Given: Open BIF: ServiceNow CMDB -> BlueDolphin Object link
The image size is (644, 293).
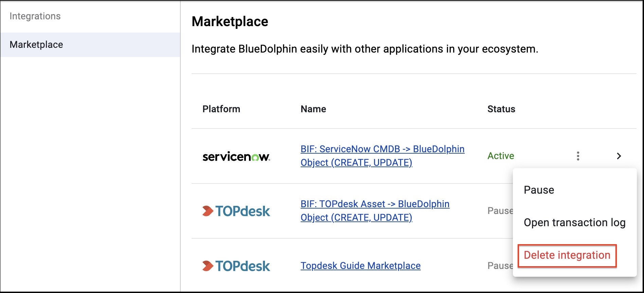Looking at the screenshot, I should [382, 156].
